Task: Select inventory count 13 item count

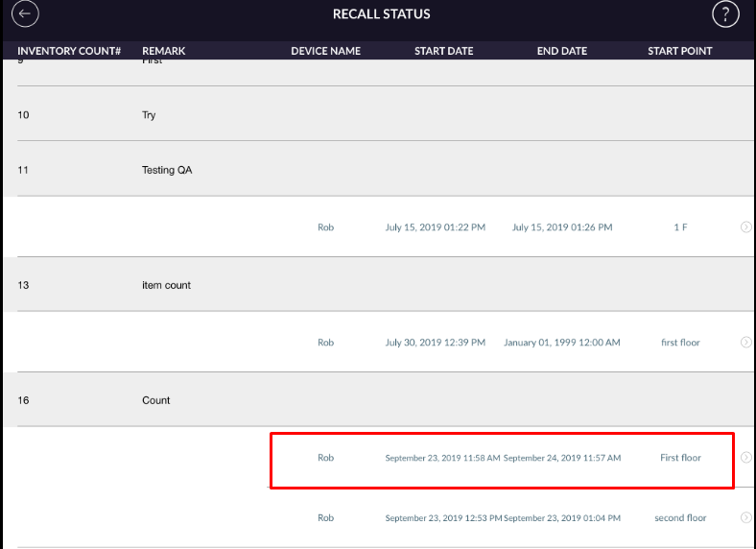Action: [x=166, y=285]
